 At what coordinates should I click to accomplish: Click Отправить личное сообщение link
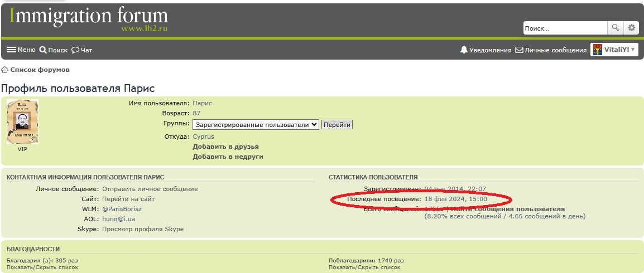tap(150, 189)
